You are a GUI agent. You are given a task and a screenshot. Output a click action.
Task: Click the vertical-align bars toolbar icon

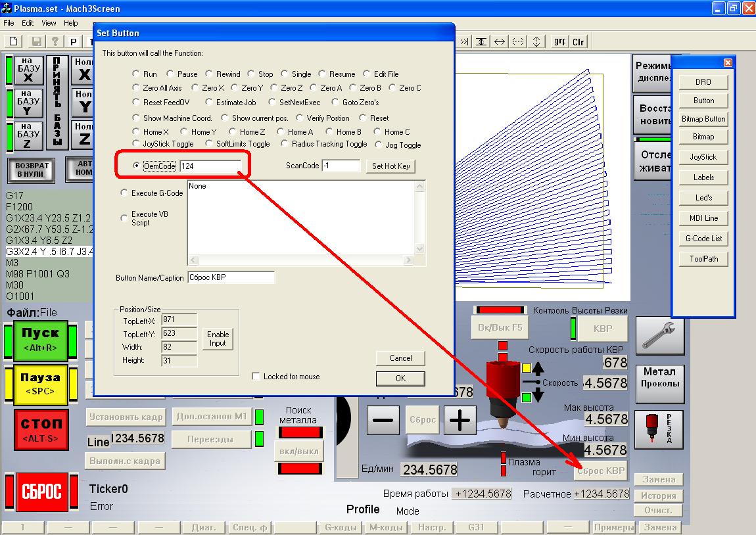coord(481,41)
